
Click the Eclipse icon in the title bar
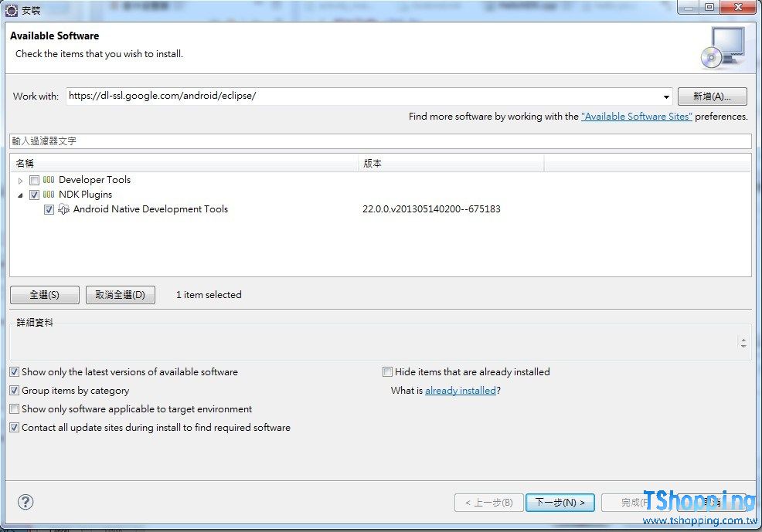(x=12, y=10)
